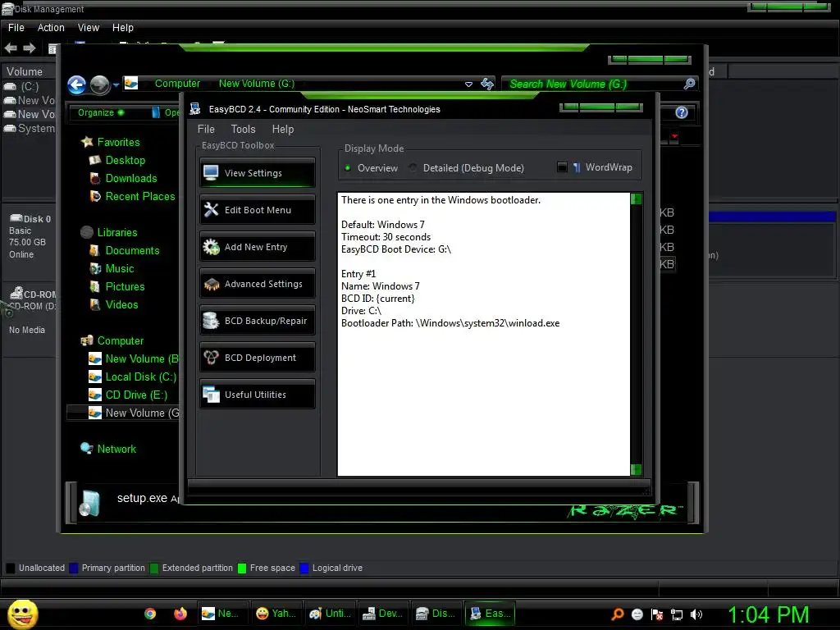Click Disk Management forward arrow toolbar icon

[x=29, y=48]
